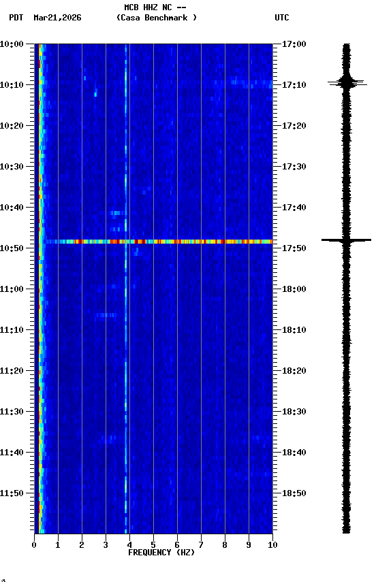The image size is (376, 588).
Task: Click the '10:10' PDT time label
Action: [x=12, y=85]
